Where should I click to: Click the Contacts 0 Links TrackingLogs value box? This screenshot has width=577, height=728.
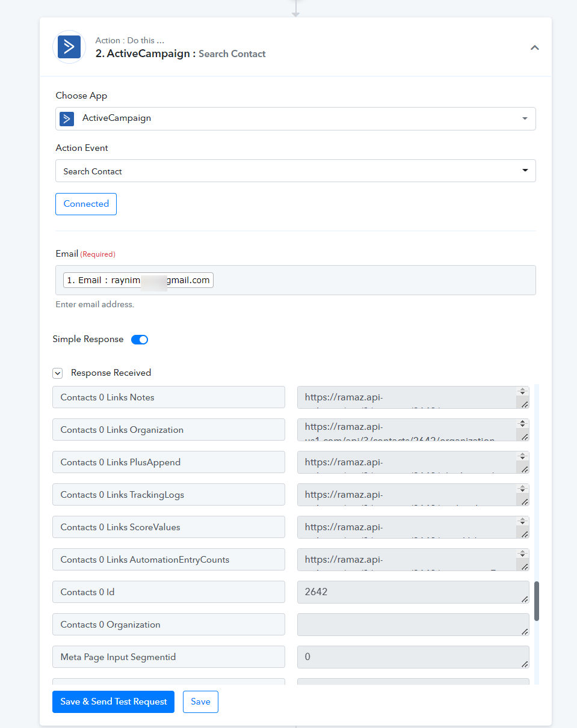pyautogui.click(x=413, y=495)
